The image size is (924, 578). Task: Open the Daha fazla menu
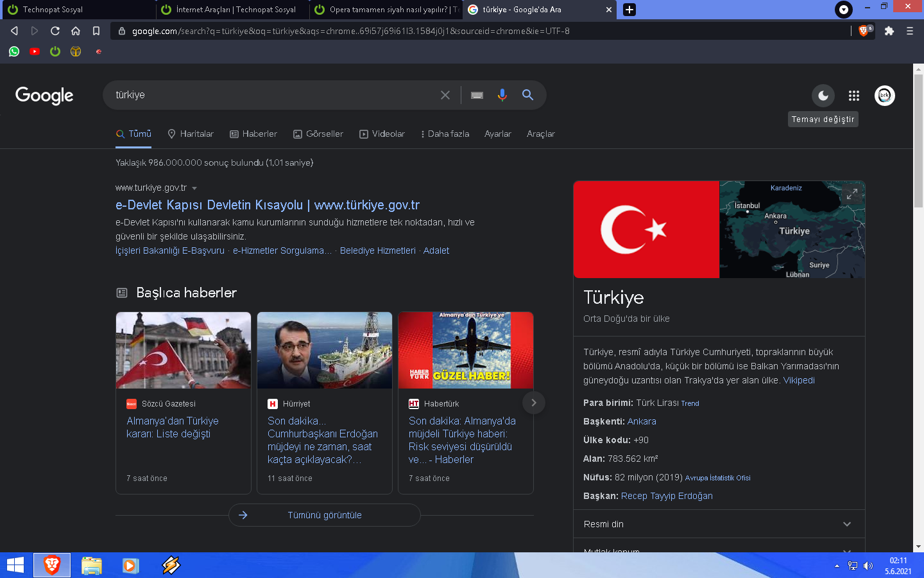pyautogui.click(x=445, y=134)
